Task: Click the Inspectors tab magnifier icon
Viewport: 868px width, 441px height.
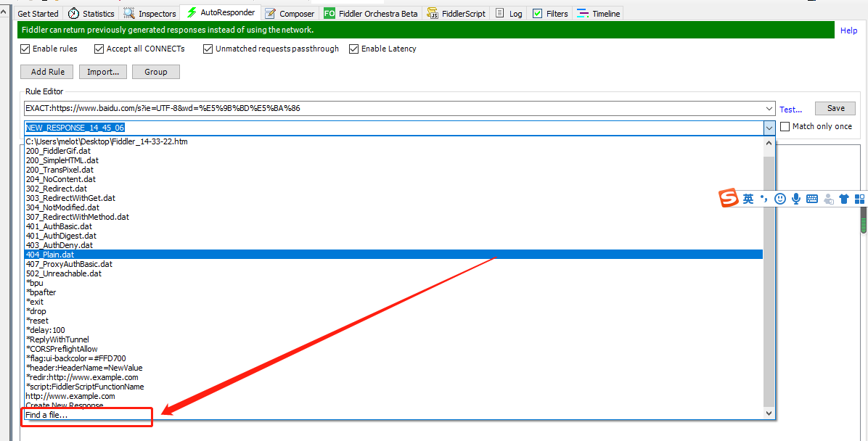Action: [129, 13]
